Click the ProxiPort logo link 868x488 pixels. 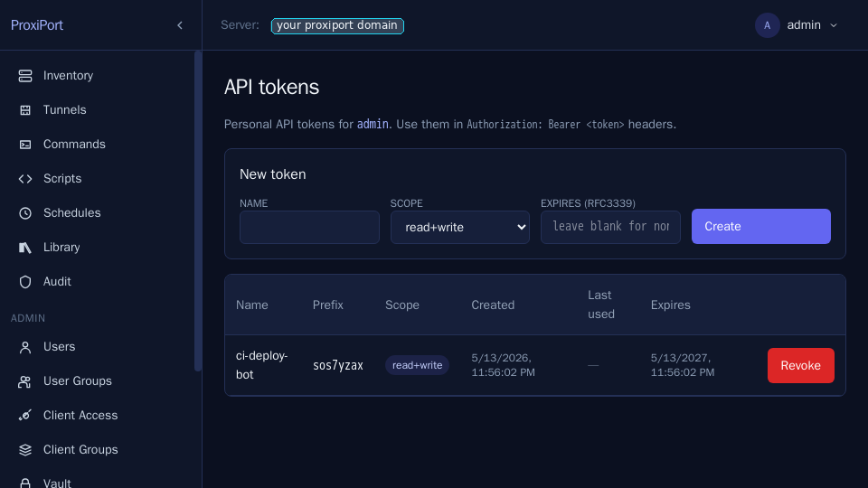(36, 25)
